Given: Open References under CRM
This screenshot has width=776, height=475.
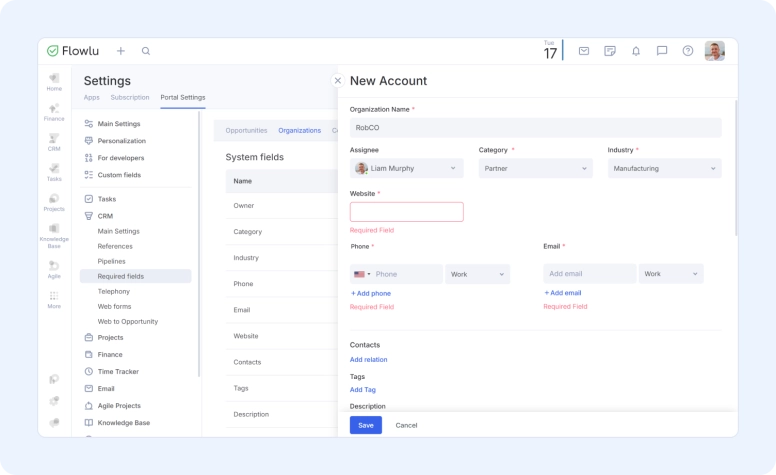Looking at the screenshot, I should coord(115,246).
